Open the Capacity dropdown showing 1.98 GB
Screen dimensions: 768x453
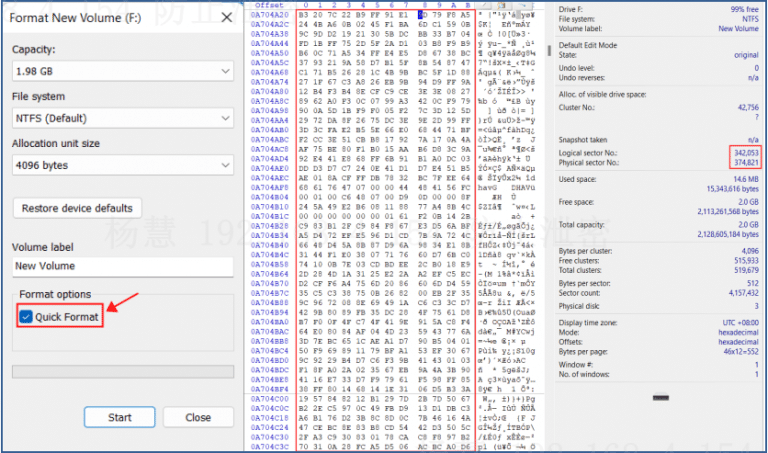(122, 71)
